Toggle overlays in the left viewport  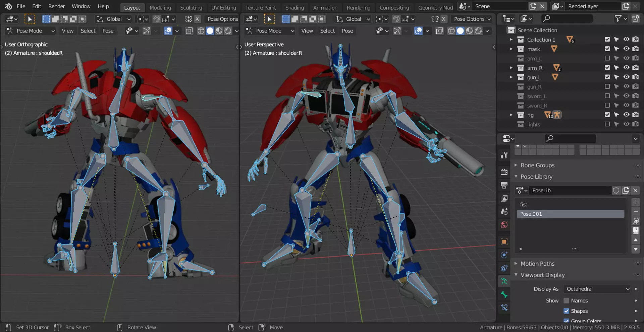[168, 31]
